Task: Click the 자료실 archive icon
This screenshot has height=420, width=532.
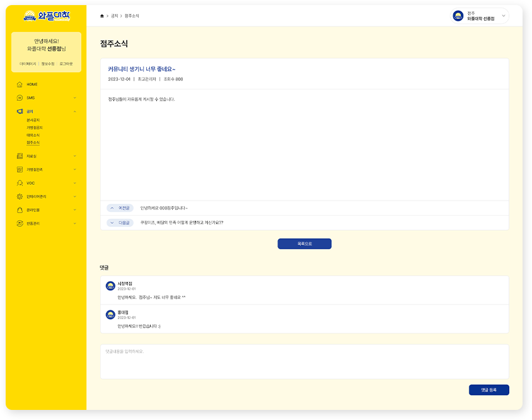Action: 20,156
